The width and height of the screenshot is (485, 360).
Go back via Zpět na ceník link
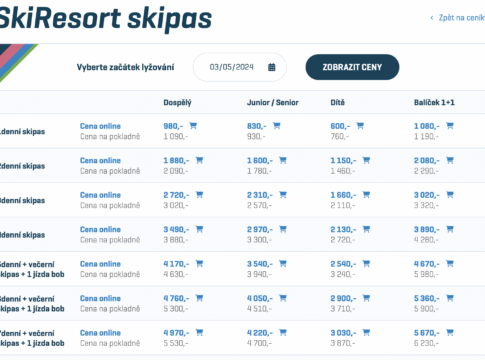457,18
